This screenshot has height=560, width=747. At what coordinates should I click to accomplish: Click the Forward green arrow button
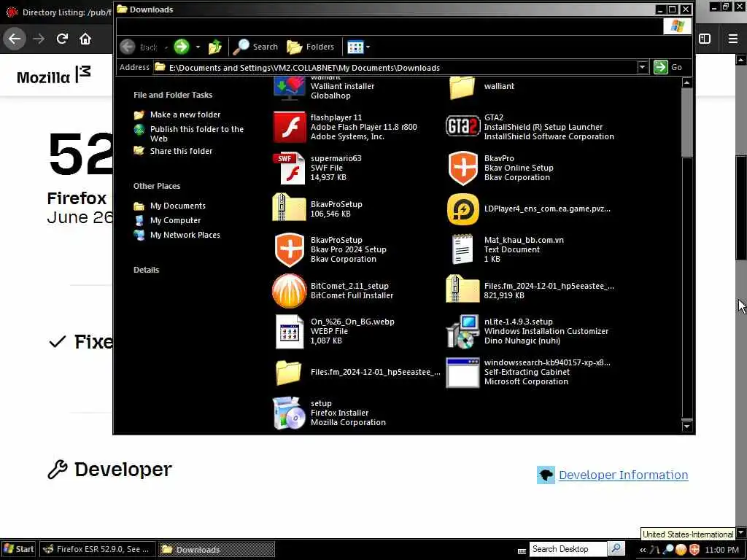coord(181,47)
